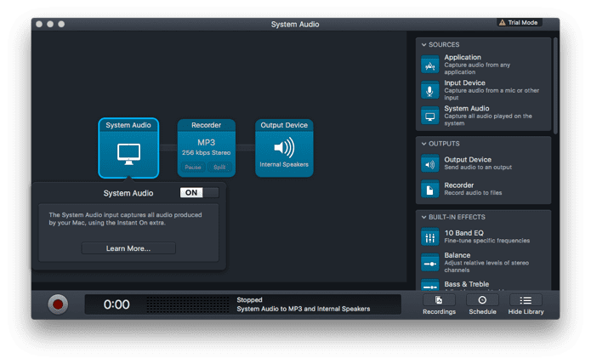Click Pause on the Recorder block
Screen dimensions: 591x364
[193, 167]
